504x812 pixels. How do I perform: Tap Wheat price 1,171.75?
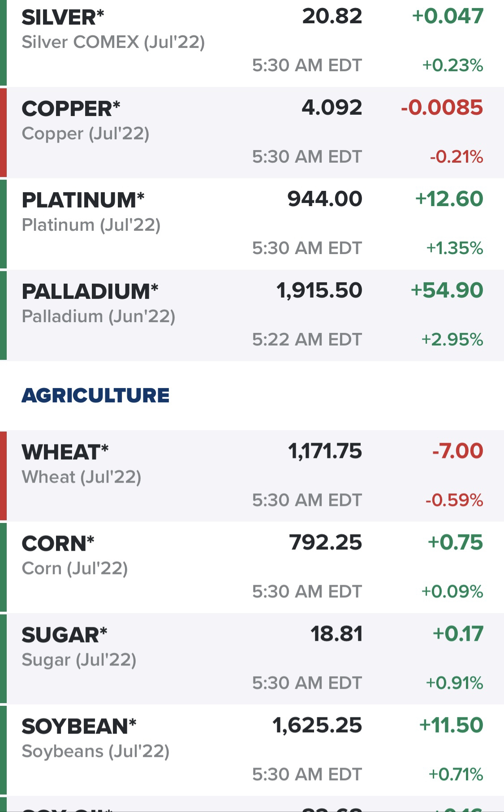(325, 451)
